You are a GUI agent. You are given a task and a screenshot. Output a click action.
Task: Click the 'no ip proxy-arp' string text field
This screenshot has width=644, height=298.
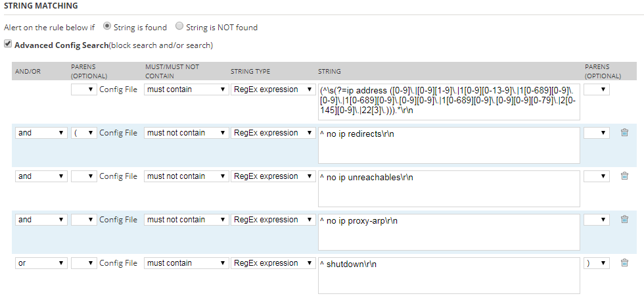coord(448,232)
